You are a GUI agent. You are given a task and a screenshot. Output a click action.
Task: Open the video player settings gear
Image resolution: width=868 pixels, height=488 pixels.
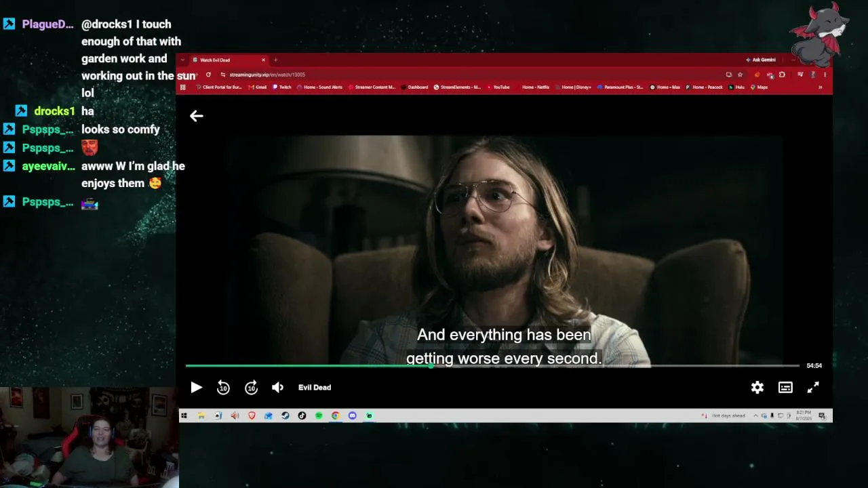coord(757,388)
